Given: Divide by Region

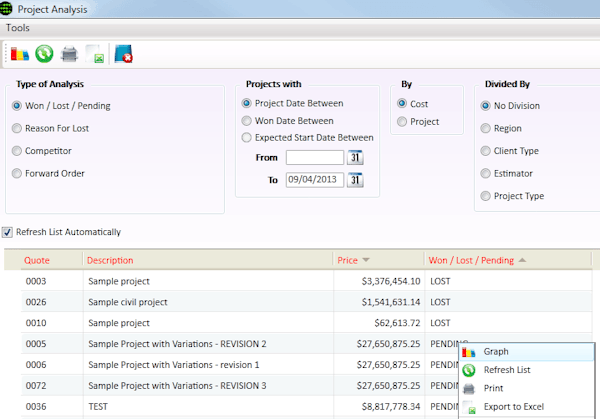Looking at the screenshot, I should click(485, 128).
